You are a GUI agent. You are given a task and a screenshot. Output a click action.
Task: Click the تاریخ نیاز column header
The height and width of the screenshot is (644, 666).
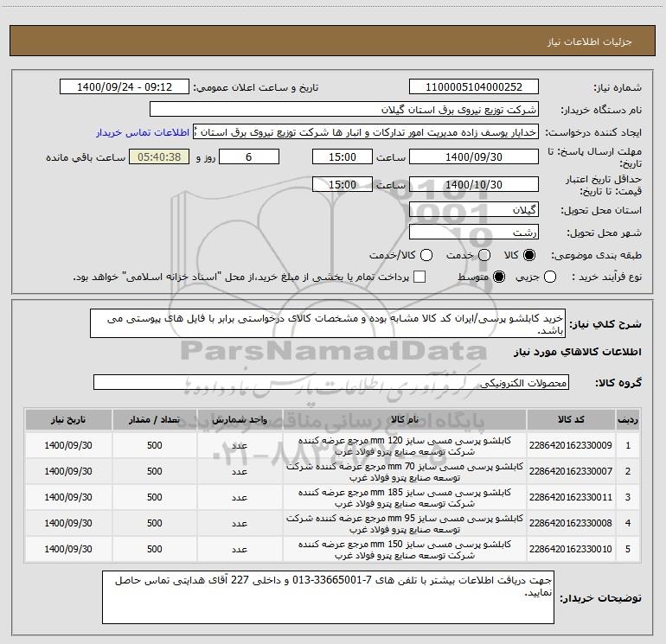pos(68,419)
